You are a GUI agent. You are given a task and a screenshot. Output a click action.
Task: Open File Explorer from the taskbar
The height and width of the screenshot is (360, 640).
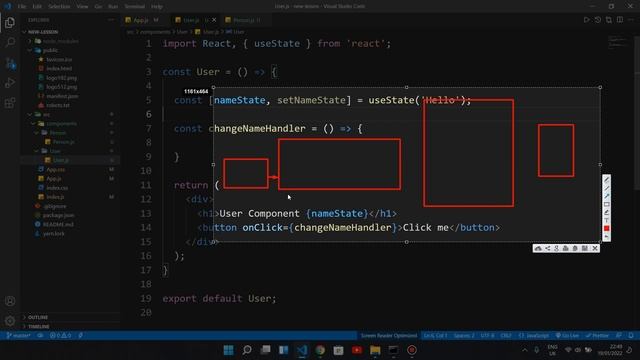click(x=375, y=350)
